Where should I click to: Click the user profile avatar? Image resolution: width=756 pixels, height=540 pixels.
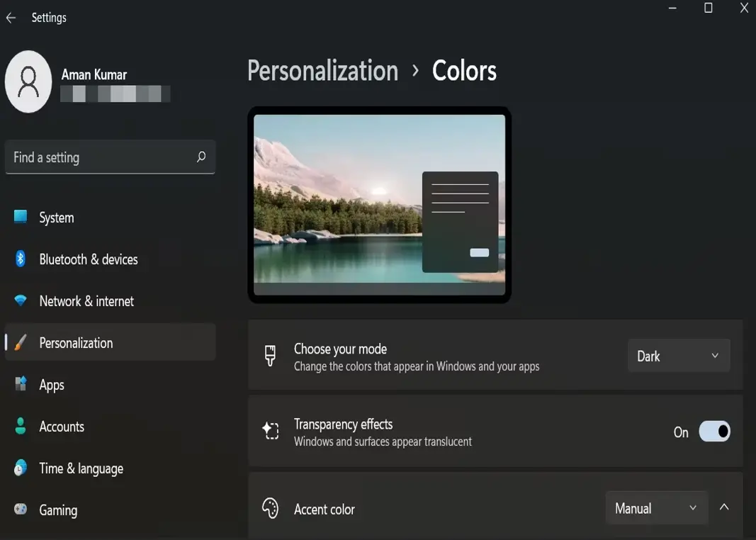point(28,81)
